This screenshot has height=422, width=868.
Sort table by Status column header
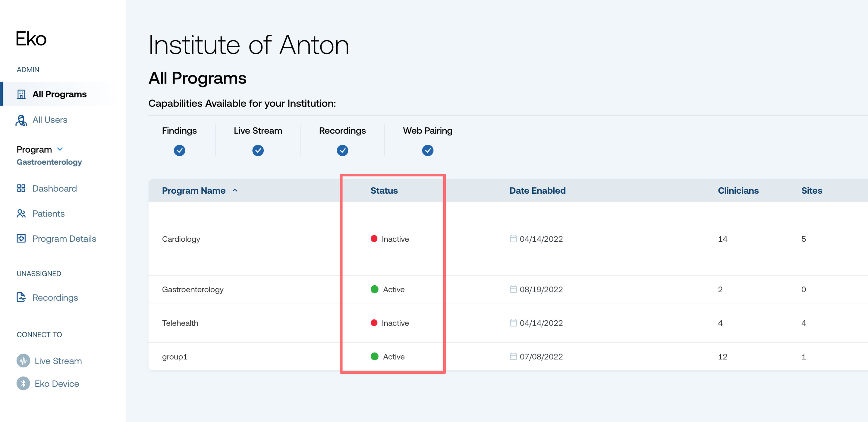384,191
